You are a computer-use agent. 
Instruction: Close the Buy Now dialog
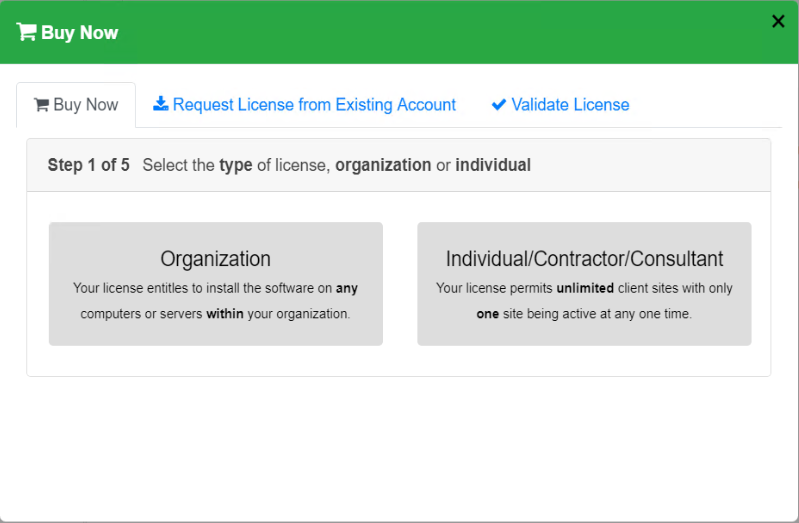[x=778, y=21]
